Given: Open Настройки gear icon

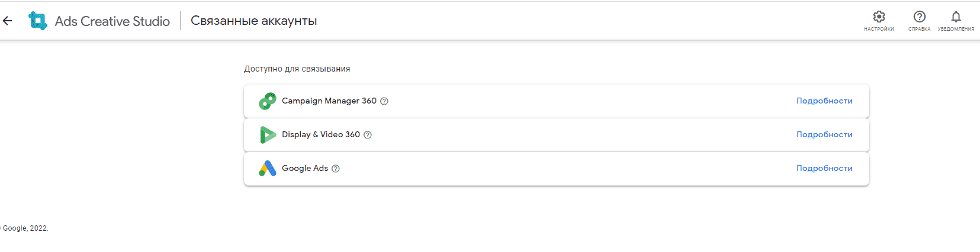Looking at the screenshot, I should pos(879,17).
